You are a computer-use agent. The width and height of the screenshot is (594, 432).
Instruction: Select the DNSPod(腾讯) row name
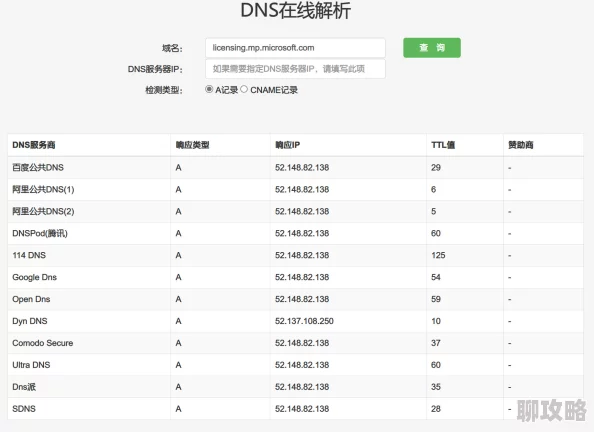[x=40, y=233]
